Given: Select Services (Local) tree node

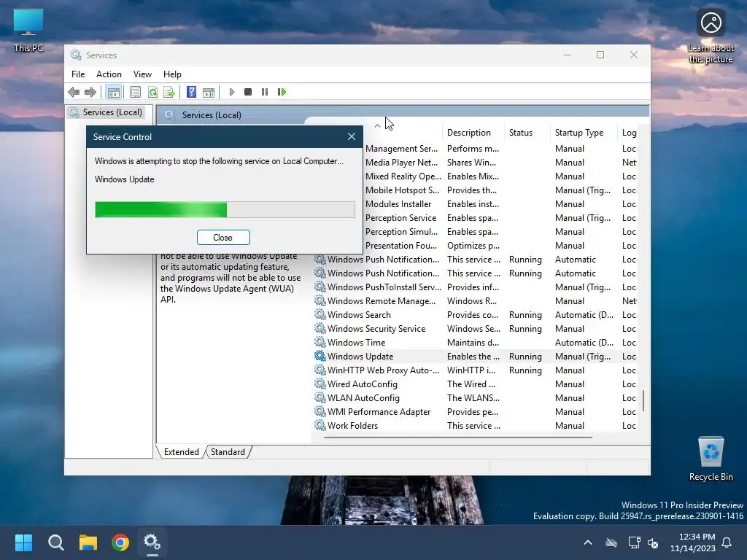Looking at the screenshot, I should click(107, 112).
